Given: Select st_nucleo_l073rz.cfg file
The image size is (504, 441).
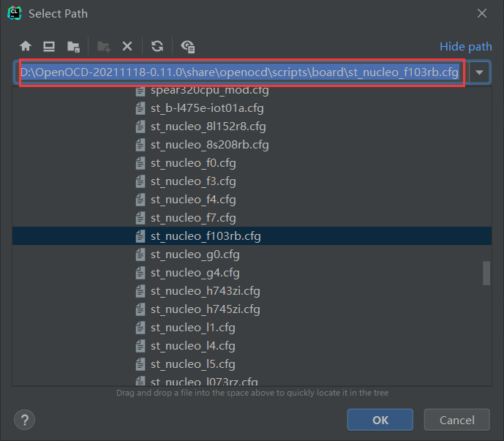Looking at the screenshot, I should (x=204, y=381).
